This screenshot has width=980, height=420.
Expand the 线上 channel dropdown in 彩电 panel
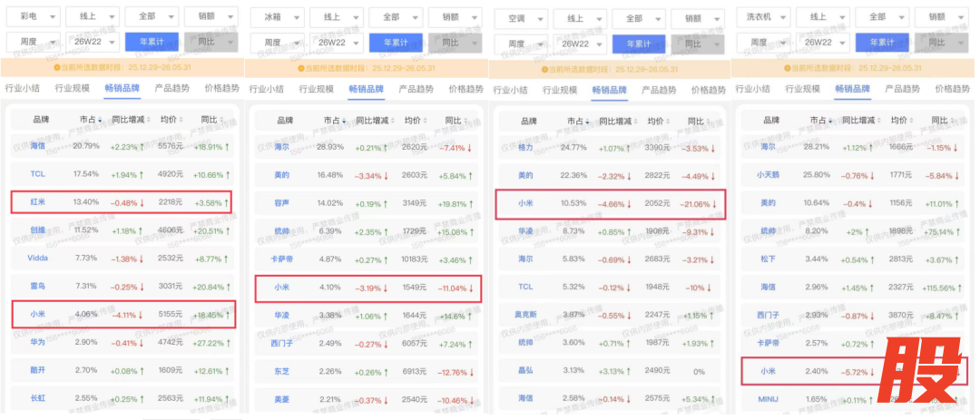tap(93, 17)
